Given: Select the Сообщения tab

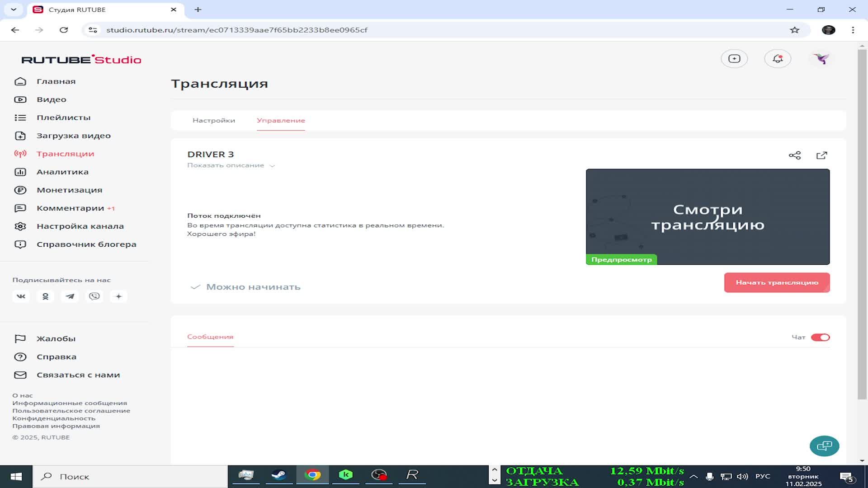Looking at the screenshot, I should pos(210,337).
